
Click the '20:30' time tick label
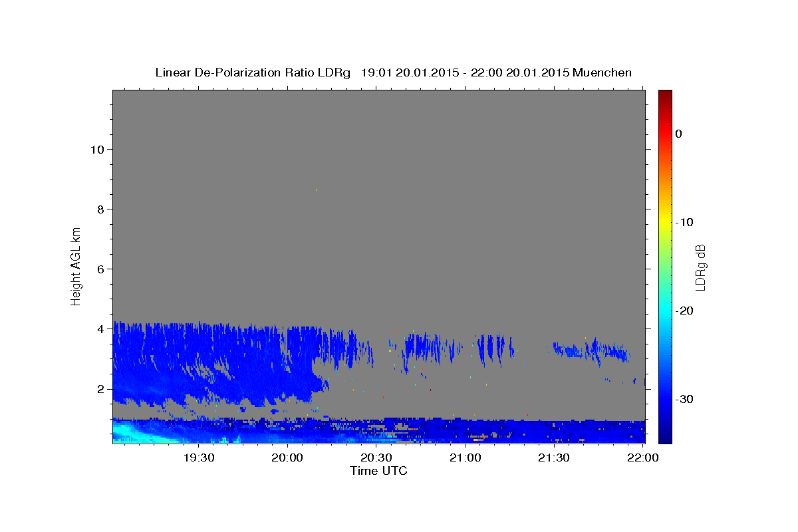pyautogui.click(x=376, y=458)
